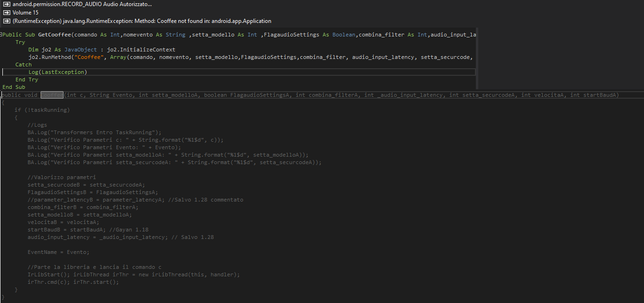
Task: Click 'setta_securcodeB = setta_securcodeA;' line
Action: pyautogui.click(x=86, y=185)
